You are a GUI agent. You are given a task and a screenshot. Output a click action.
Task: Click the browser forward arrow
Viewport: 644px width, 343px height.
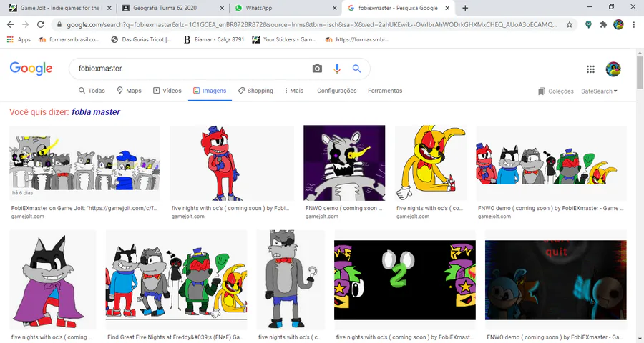point(26,24)
